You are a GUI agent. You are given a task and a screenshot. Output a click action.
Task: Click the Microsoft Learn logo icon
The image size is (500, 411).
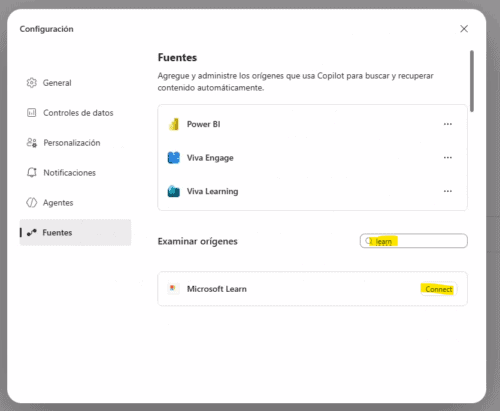click(x=173, y=288)
